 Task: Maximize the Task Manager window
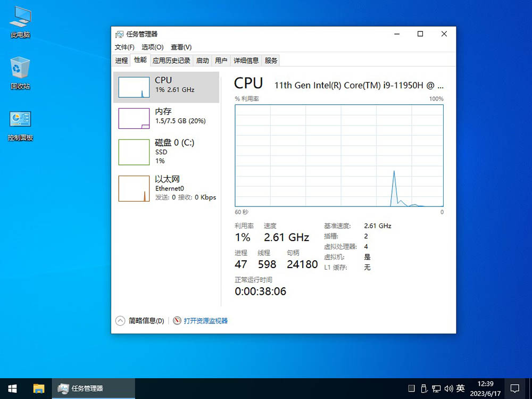420,34
